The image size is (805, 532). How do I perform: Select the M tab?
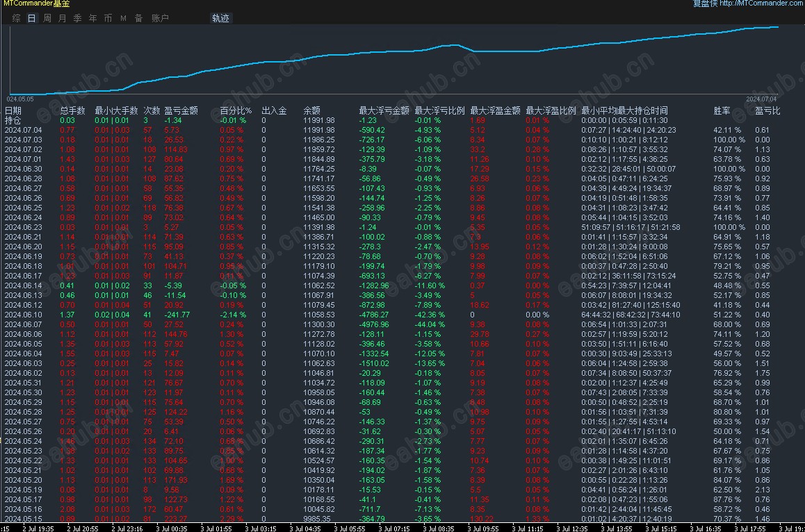pyautogui.click(x=123, y=19)
